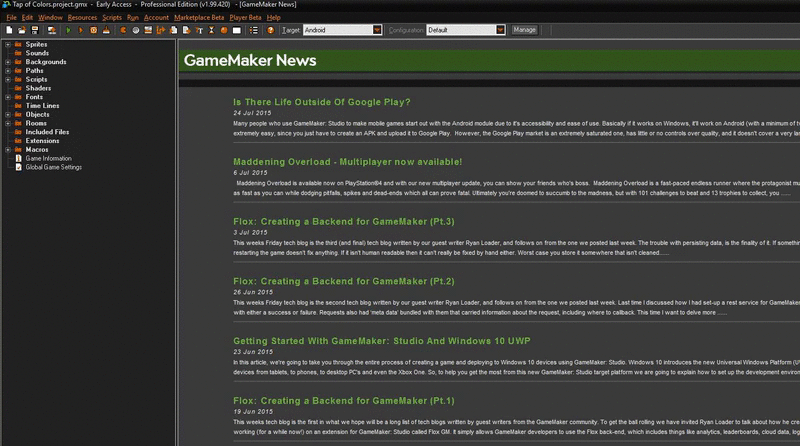The image size is (800, 446).
Task: Expand the Objects tree node
Action: point(8,114)
